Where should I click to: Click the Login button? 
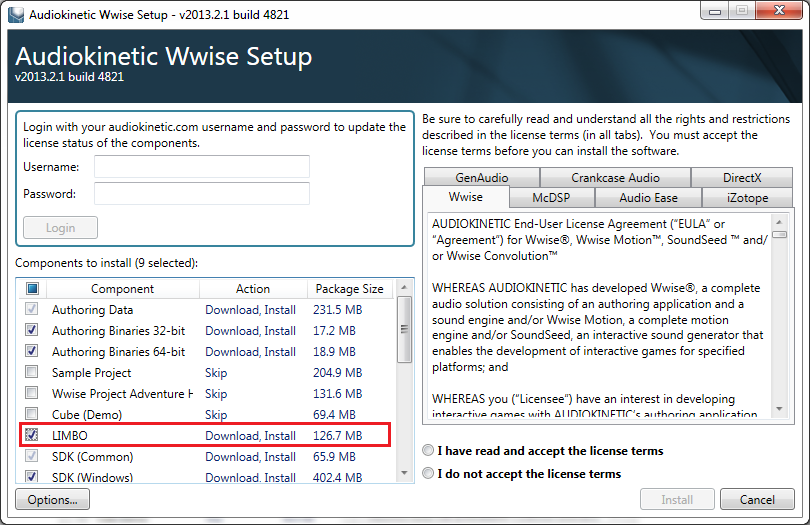click(x=60, y=227)
